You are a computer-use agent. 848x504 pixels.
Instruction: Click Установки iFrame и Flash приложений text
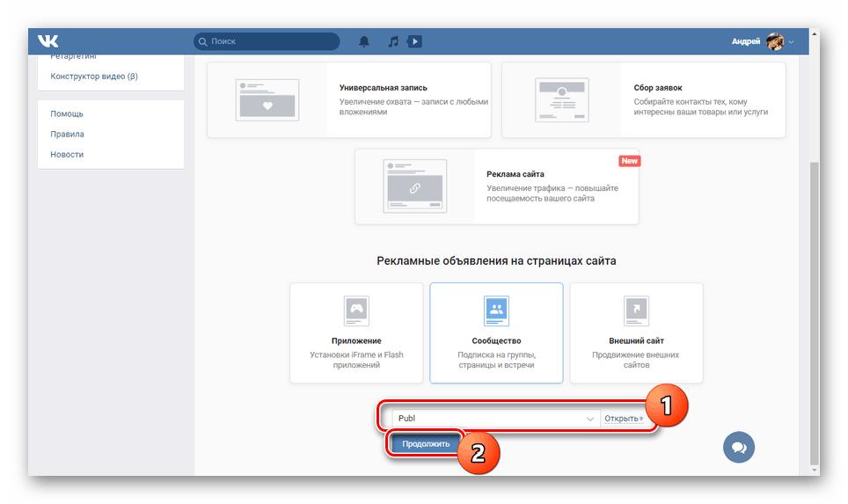356,360
